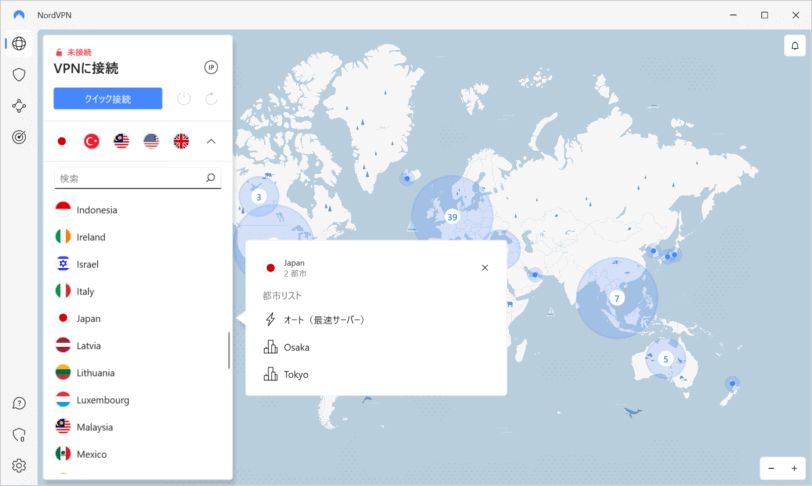Open the globe map view in sidebar
This screenshot has width=812, height=486.
point(19,44)
